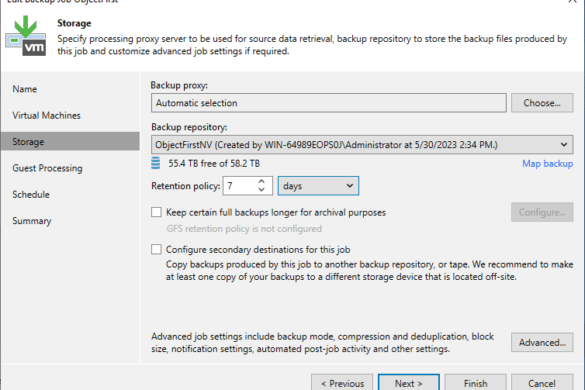
Task: Click the Retention policy label
Action: [185, 186]
